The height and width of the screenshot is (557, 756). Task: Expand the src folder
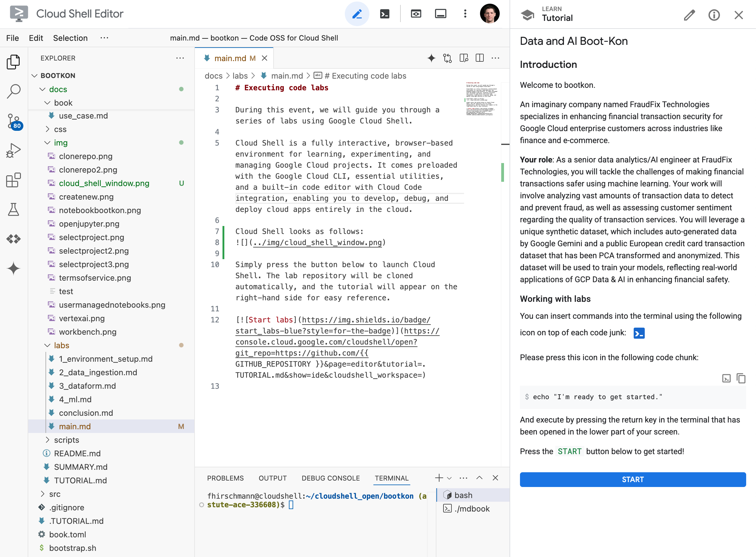coord(111,494)
